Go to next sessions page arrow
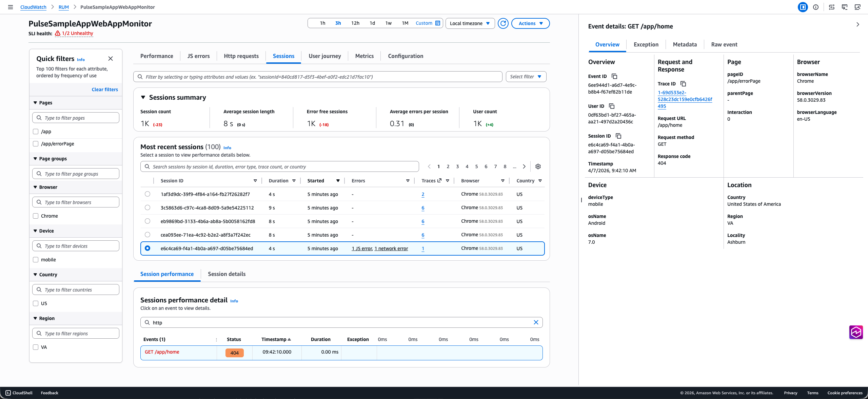Viewport: 868px width, 399px height. tap(524, 166)
